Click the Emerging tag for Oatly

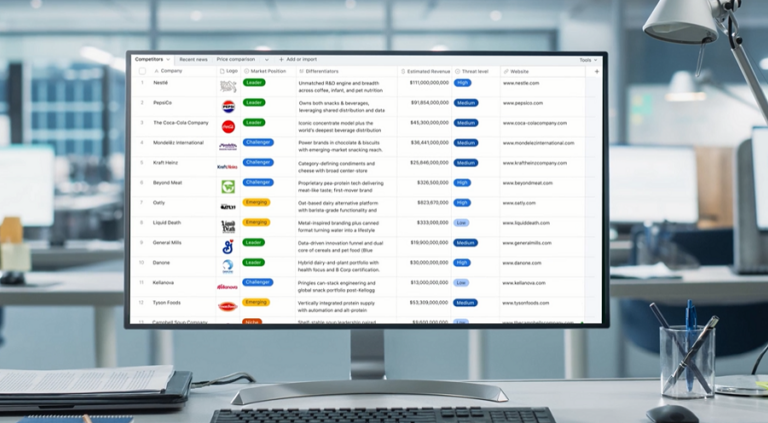coord(256,202)
